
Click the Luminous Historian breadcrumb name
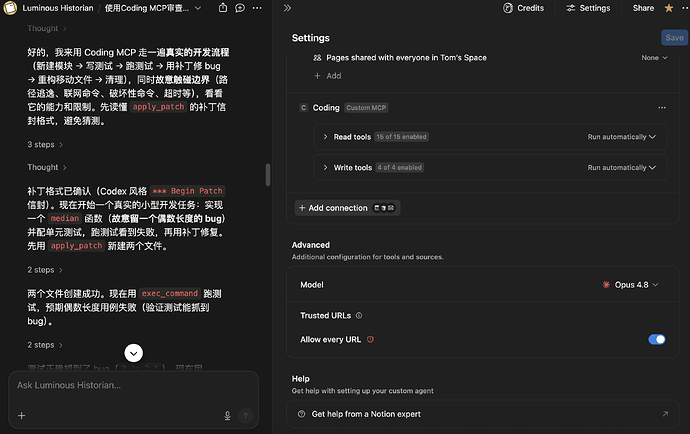point(58,8)
